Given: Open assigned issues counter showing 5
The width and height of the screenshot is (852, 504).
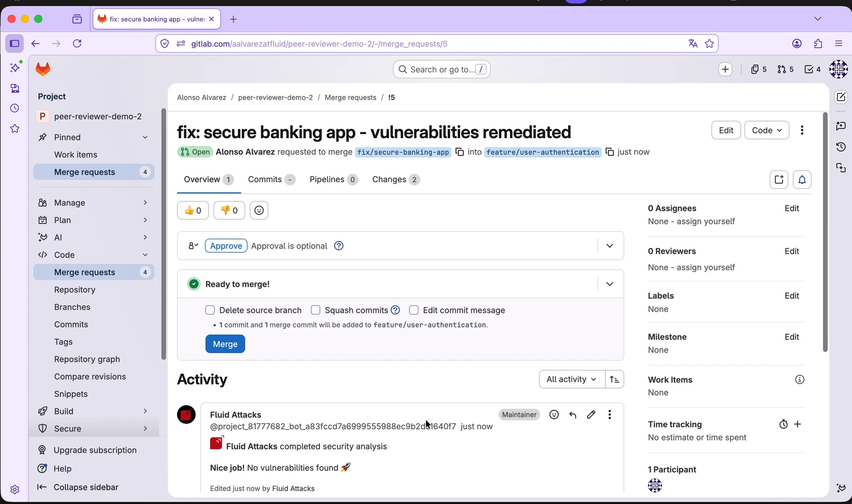Looking at the screenshot, I should pos(758,70).
